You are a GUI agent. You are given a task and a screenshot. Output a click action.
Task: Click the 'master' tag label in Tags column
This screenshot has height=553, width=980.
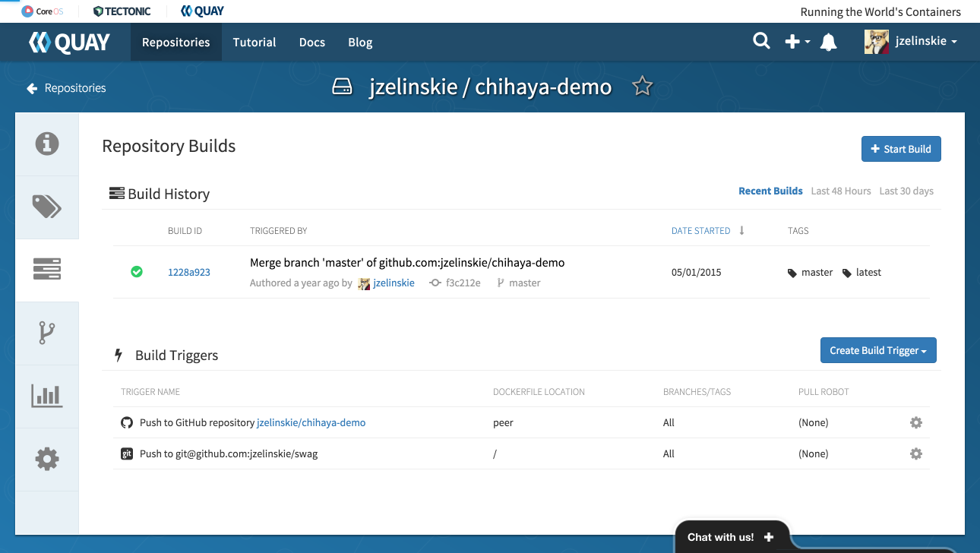817,272
